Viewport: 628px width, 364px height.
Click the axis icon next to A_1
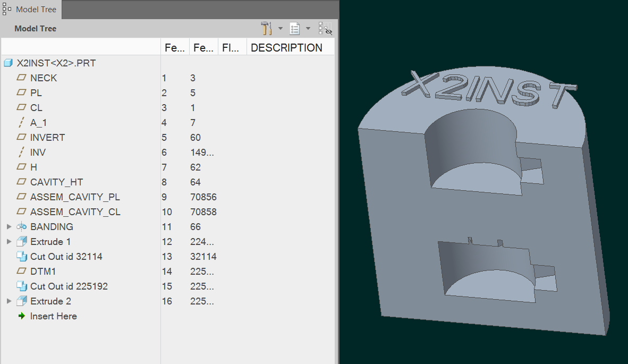coord(21,122)
